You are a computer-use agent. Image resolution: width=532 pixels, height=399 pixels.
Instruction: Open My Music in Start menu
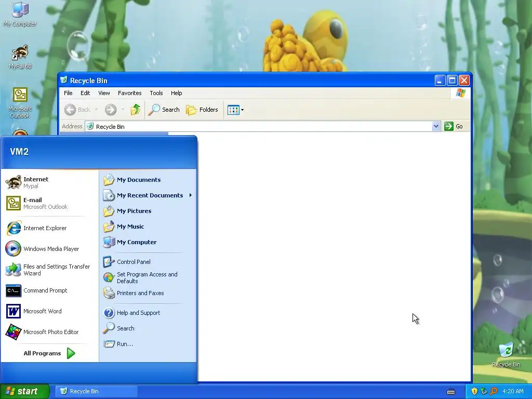point(148,227)
